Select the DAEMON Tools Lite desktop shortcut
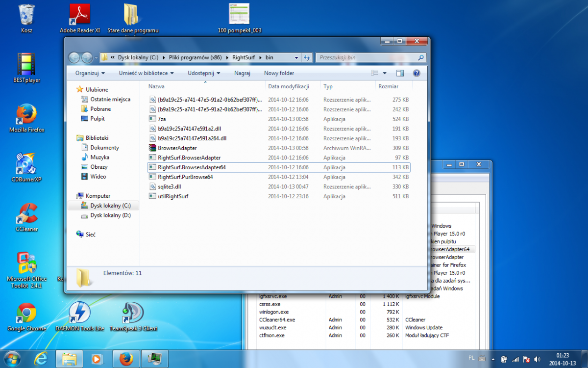The image size is (588, 368). click(79, 317)
